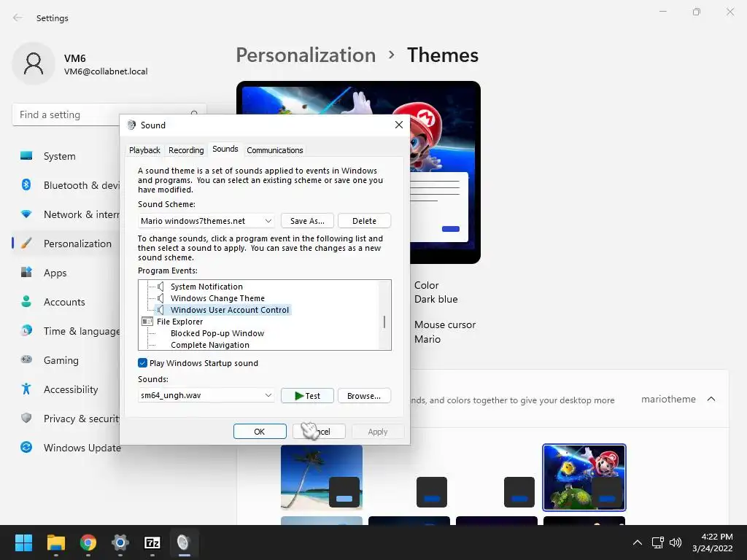The height and width of the screenshot is (560, 747).
Task: Open the Sound Scheme dropdown
Action: pyautogui.click(x=206, y=221)
